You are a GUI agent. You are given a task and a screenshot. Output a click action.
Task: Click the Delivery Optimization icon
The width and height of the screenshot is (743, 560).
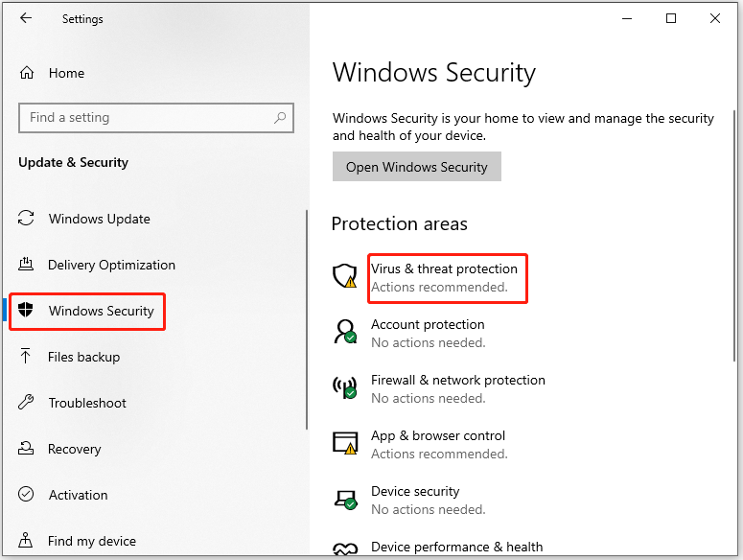pos(27,265)
